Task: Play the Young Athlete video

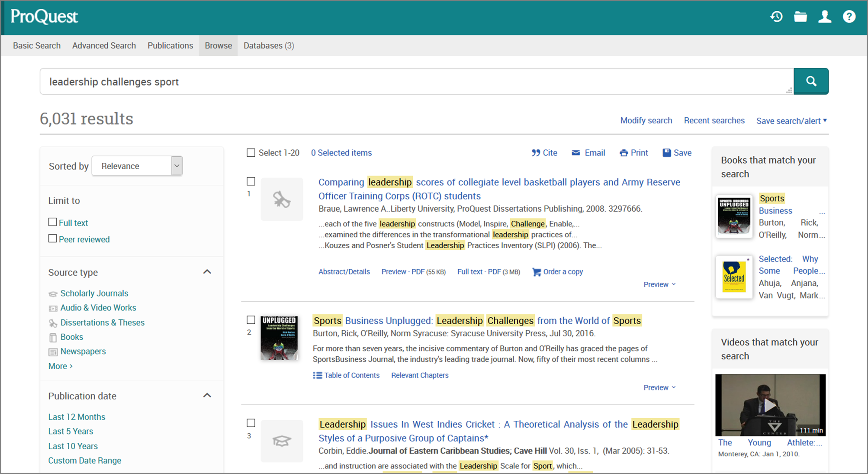Action: 770,405
